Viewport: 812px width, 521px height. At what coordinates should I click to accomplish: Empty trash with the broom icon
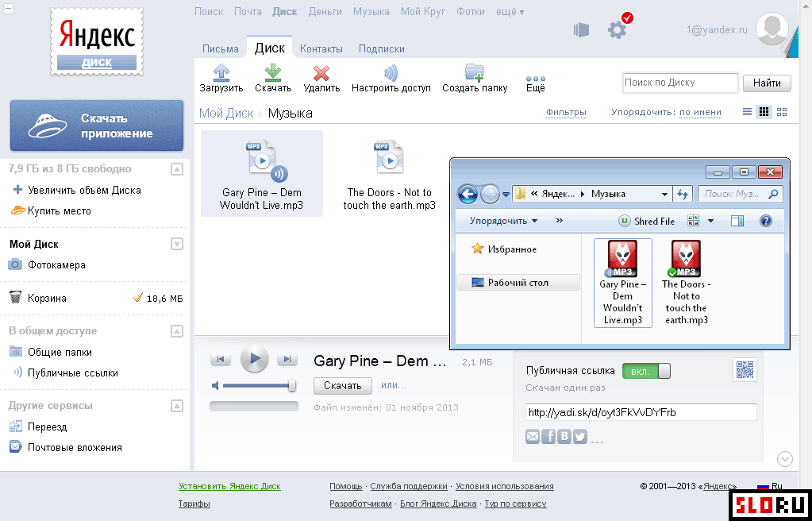tap(138, 298)
